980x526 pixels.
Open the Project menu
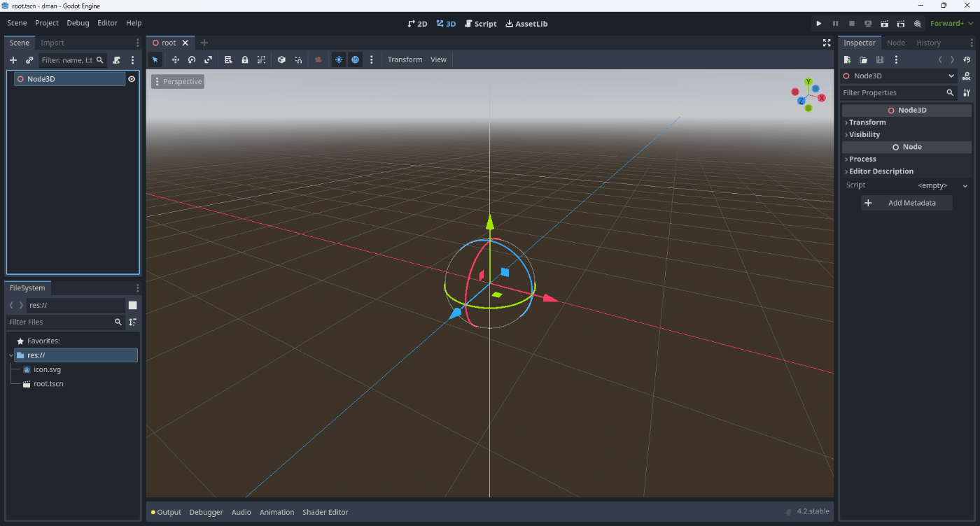47,23
